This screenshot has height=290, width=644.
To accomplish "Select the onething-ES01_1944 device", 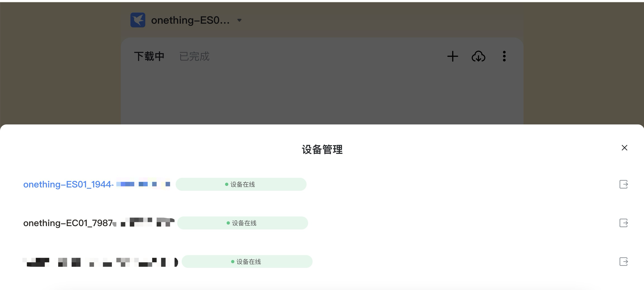I will pyautogui.click(x=97, y=184).
